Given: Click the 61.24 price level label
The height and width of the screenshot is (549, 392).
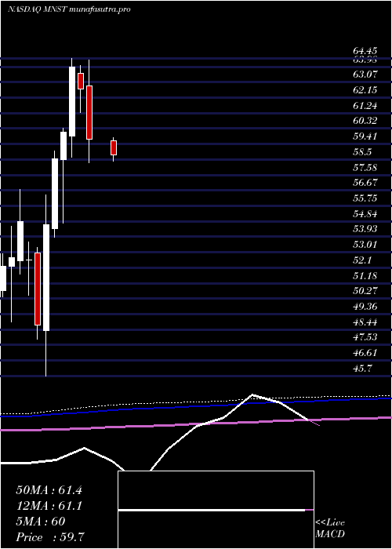Looking at the screenshot, I should point(365,105).
